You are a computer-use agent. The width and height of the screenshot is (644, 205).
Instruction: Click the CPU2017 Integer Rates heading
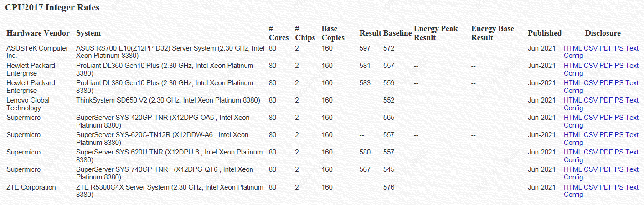tap(52, 8)
